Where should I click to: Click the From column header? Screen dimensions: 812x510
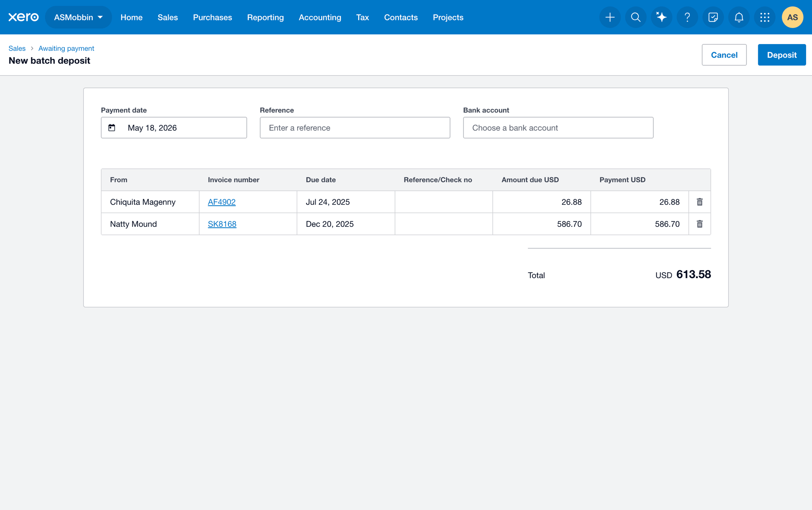(118, 180)
